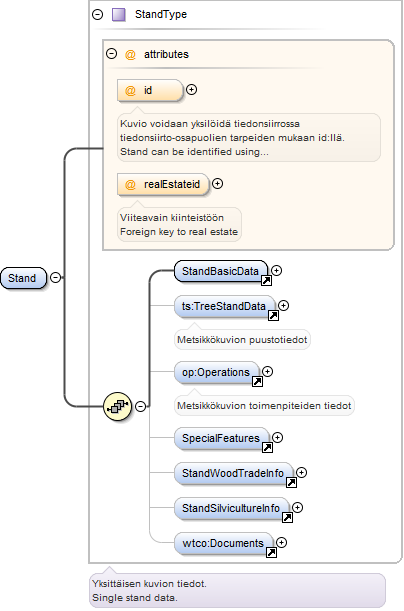The width and height of the screenshot is (404, 611).
Task: Expand the StandSilvicultureInfo element
Action: point(298,507)
